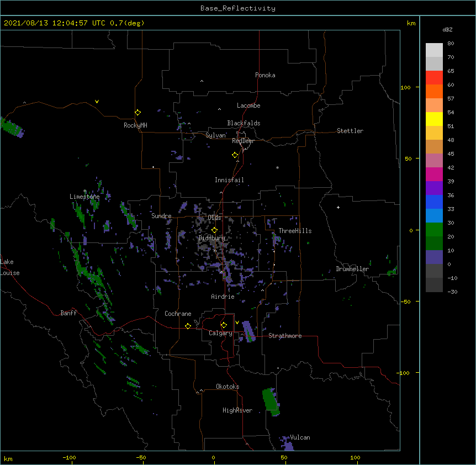The width and height of the screenshot is (476, 465).
Task: Select the light blue 30–33 dBZ swatch
Action: click(434, 216)
